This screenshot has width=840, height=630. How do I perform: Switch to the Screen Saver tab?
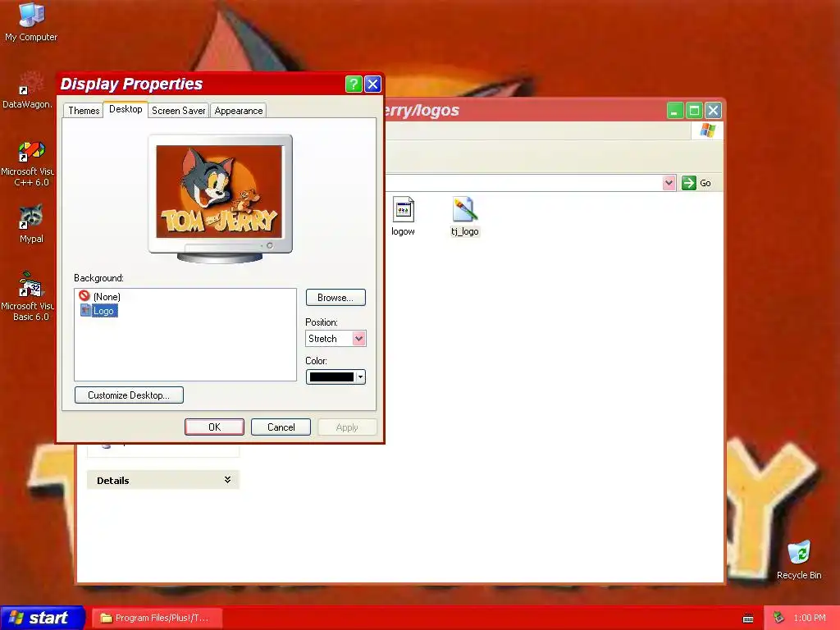(178, 111)
